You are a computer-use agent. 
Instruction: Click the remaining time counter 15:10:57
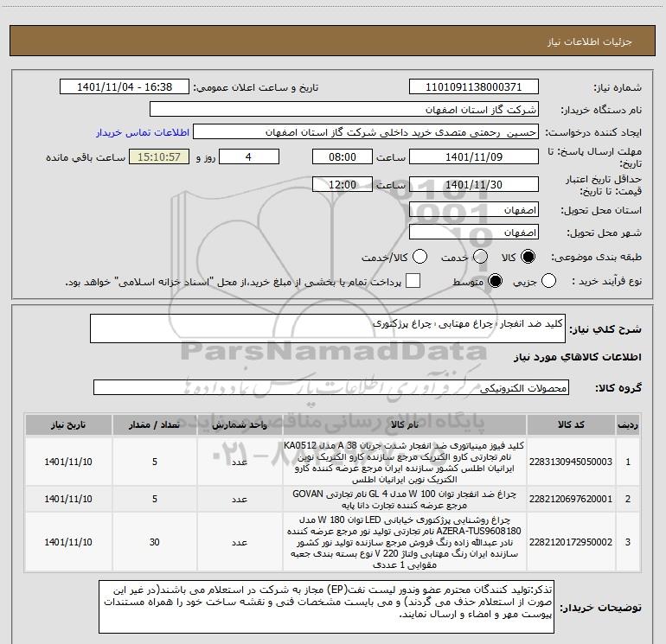coord(159,156)
